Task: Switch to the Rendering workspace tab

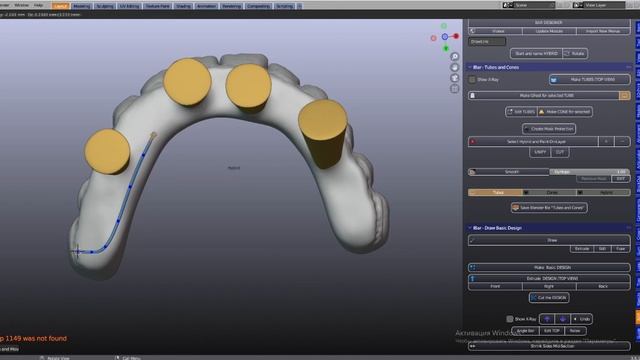Action: [231, 6]
